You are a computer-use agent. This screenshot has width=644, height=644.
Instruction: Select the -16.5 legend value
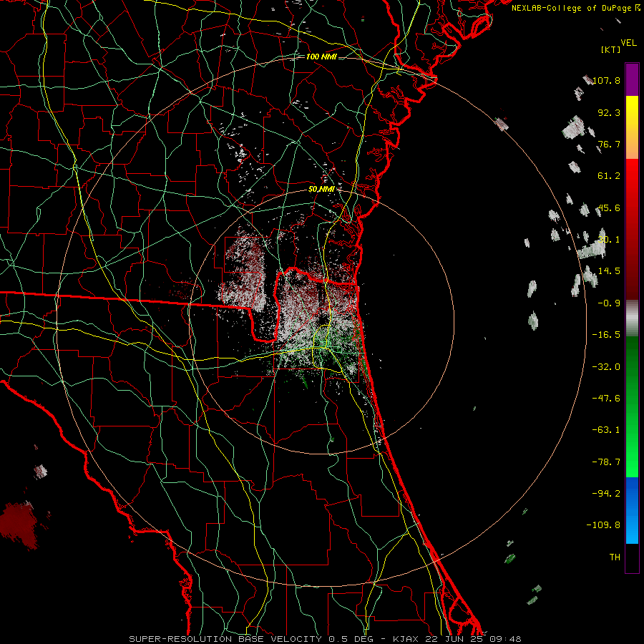click(x=606, y=335)
